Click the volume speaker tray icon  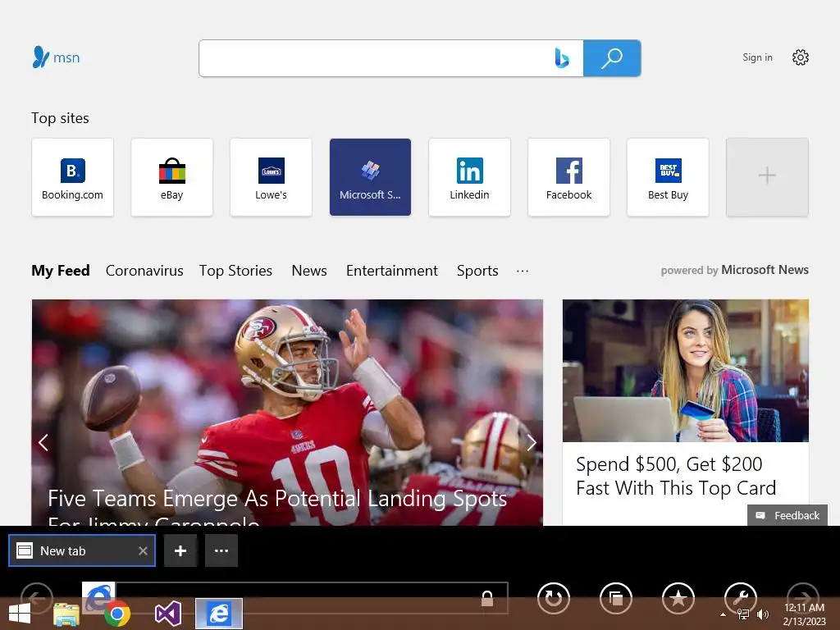763,614
